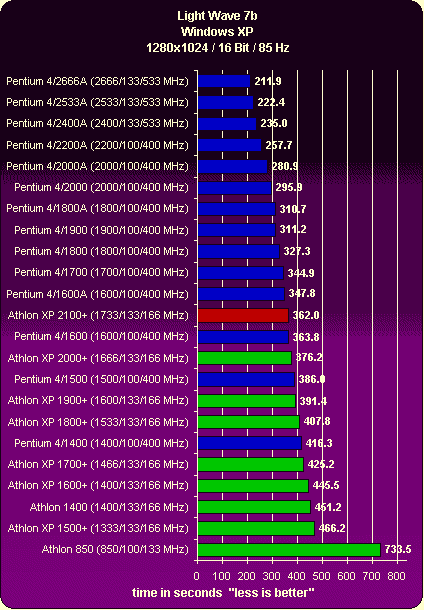
Task: Select the Athlon XP 1500+ row label
Action: tap(98, 528)
